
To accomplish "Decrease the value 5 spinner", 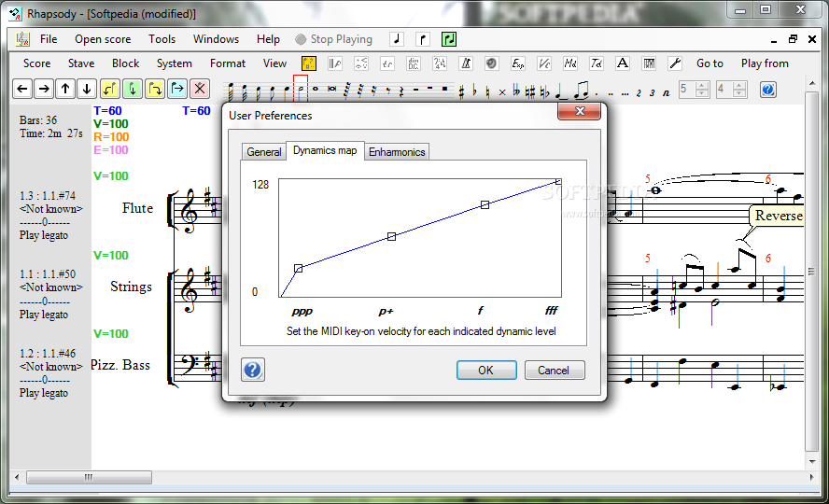I will [x=702, y=93].
